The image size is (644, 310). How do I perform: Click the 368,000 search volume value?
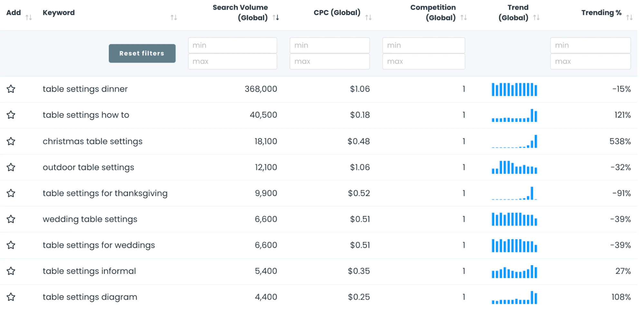click(261, 89)
